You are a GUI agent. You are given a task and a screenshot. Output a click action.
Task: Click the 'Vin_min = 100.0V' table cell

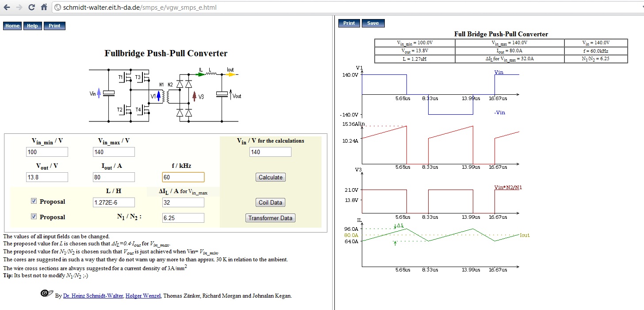coord(415,43)
